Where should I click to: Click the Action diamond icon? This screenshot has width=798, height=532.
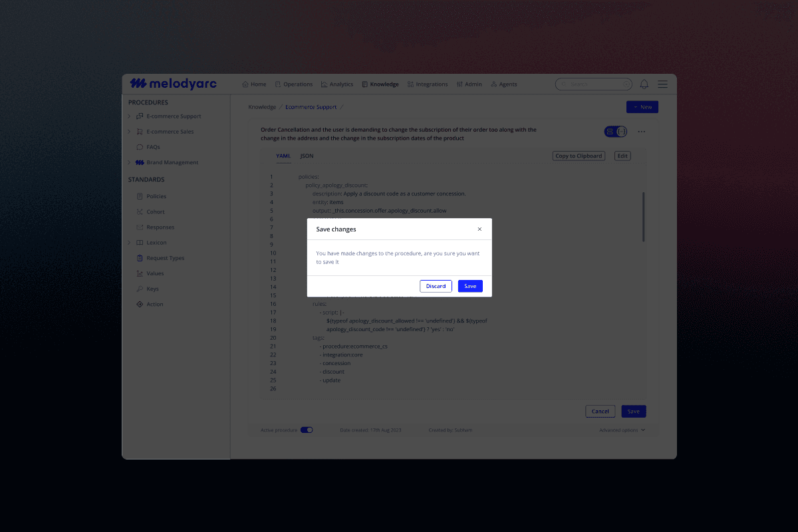point(140,304)
